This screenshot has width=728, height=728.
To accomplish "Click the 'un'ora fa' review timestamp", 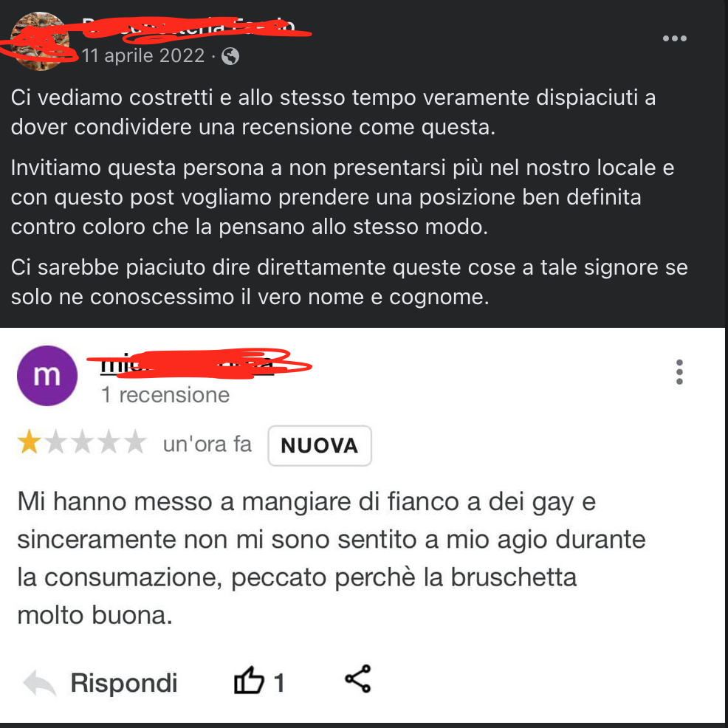I will tap(207, 444).
